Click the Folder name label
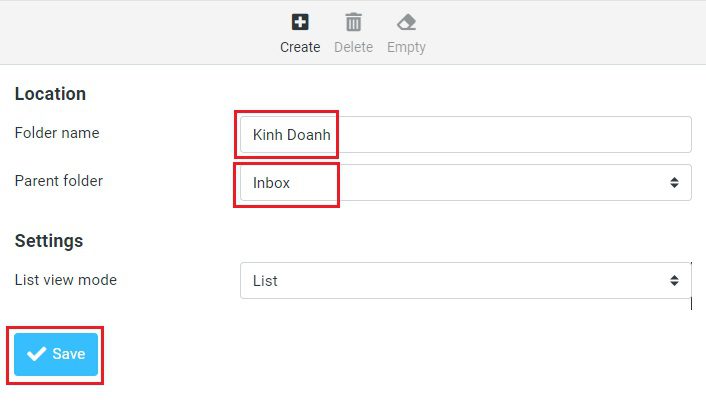This screenshot has height=414, width=706. pyautogui.click(x=57, y=133)
